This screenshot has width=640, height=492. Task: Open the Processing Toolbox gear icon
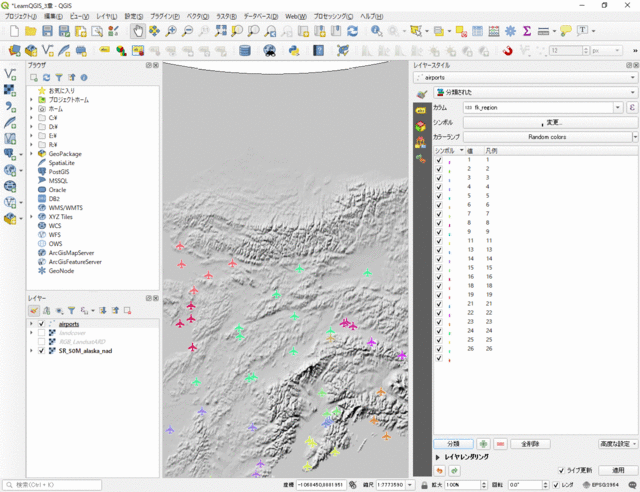pyautogui.click(x=510, y=31)
